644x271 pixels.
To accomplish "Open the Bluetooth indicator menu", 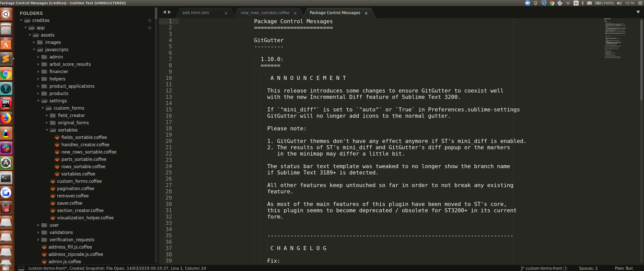I will (x=583, y=3).
